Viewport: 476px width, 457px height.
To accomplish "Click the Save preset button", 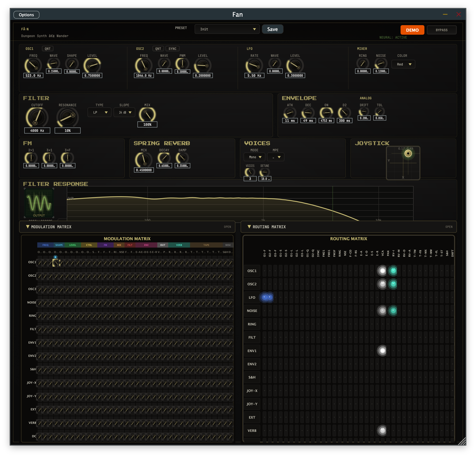I will [272, 29].
